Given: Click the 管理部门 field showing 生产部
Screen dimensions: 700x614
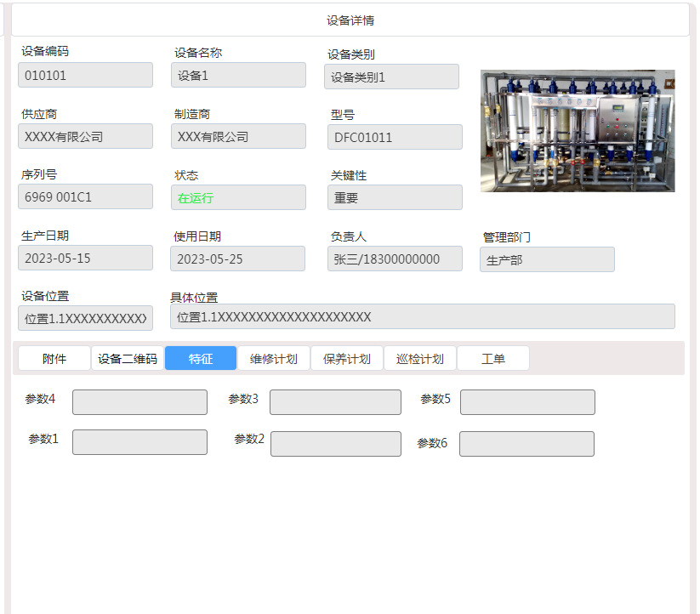Looking at the screenshot, I should point(547,259).
